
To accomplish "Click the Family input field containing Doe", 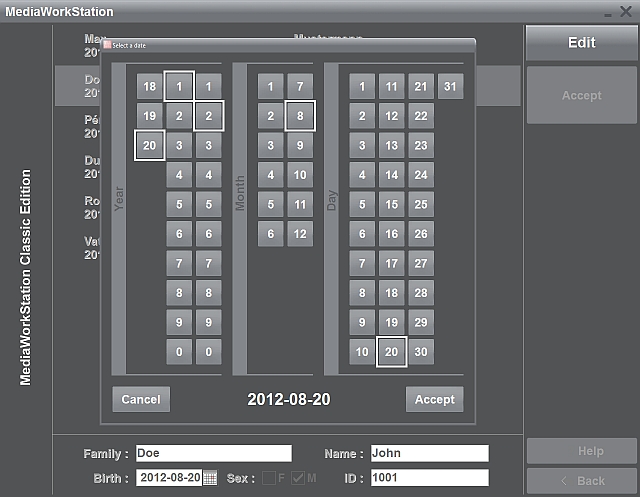I will coord(214,453).
